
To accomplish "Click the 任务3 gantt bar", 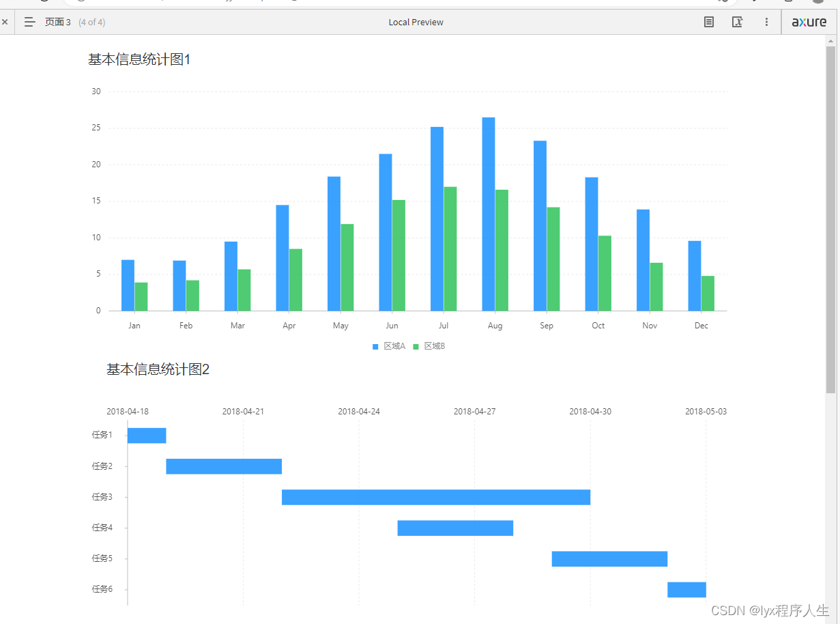I will tap(436, 497).
